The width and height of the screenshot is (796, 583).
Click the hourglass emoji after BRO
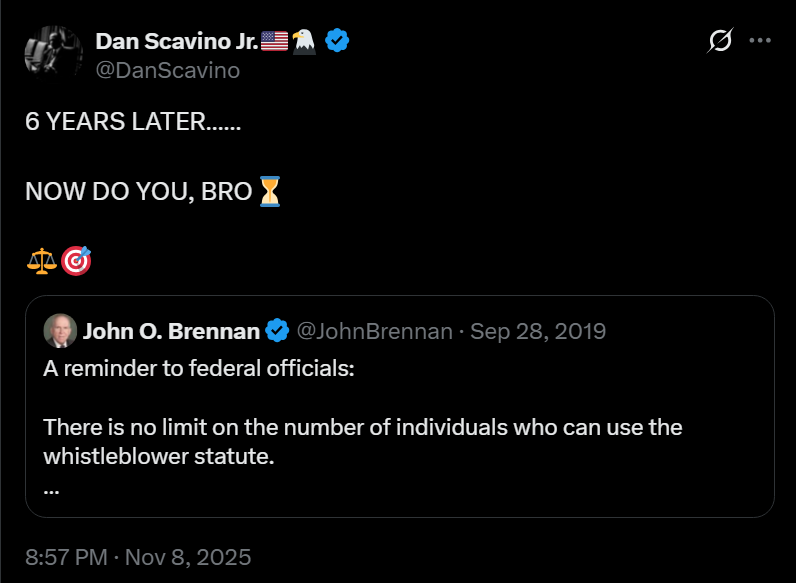270,190
